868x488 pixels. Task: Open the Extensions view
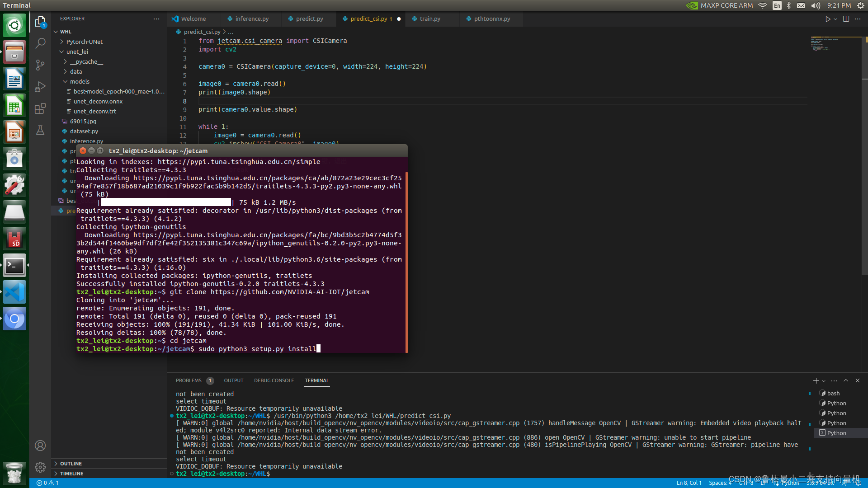[x=40, y=108]
